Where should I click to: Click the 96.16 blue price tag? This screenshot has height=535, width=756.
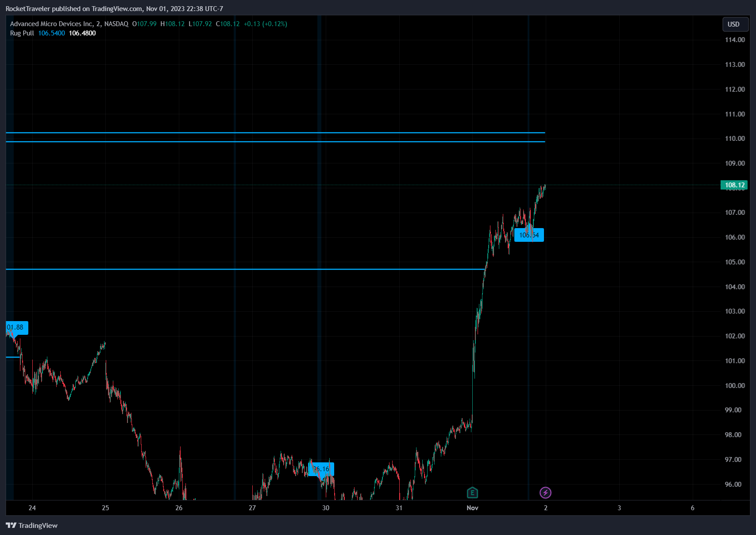tap(321, 469)
